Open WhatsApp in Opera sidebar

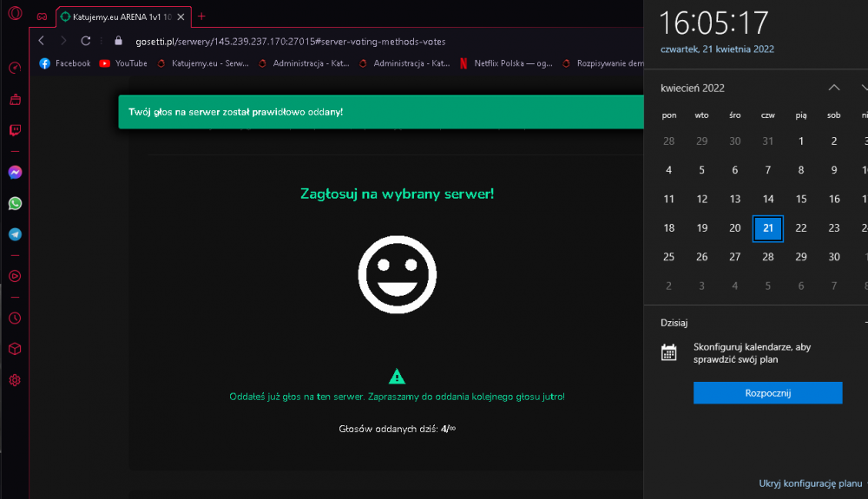pyautogui.click(x=15, y=204)
